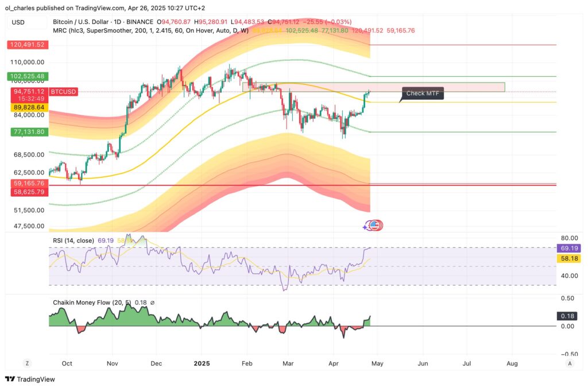Click the A badge near the price scale
588x388 pixels.
pos(570,363)
